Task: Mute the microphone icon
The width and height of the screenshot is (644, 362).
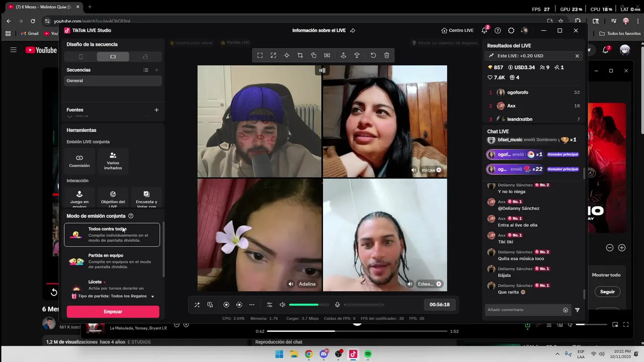Action: point(338,305)
